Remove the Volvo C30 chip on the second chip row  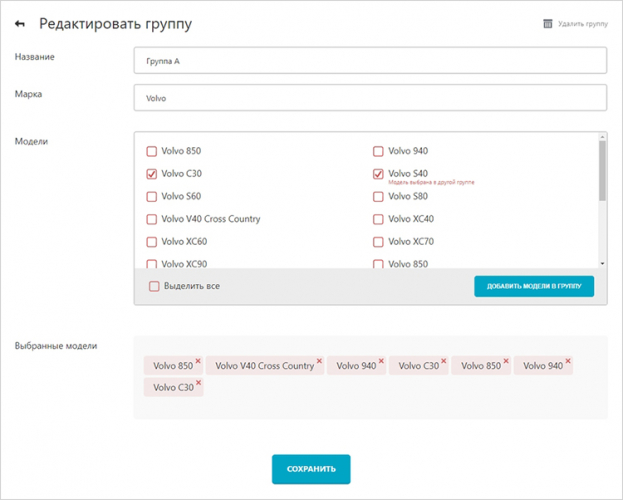tap(198, 382)
